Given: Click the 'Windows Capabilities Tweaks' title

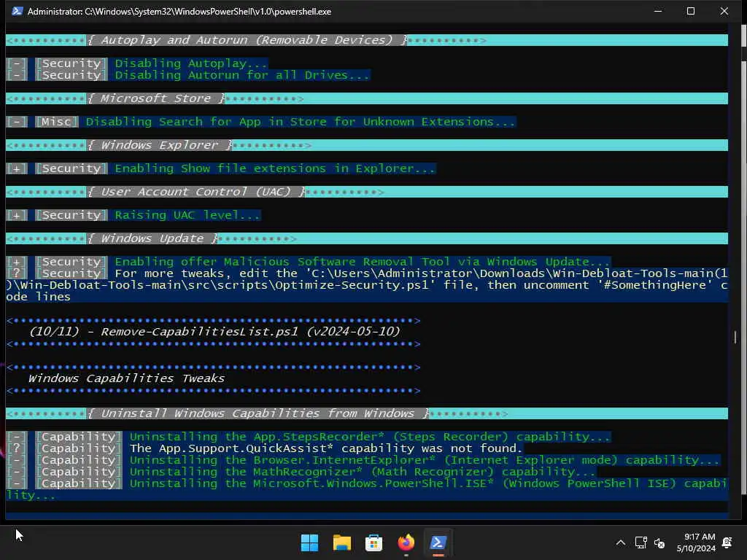Looking at the screenshot, I should pos(126,378).
